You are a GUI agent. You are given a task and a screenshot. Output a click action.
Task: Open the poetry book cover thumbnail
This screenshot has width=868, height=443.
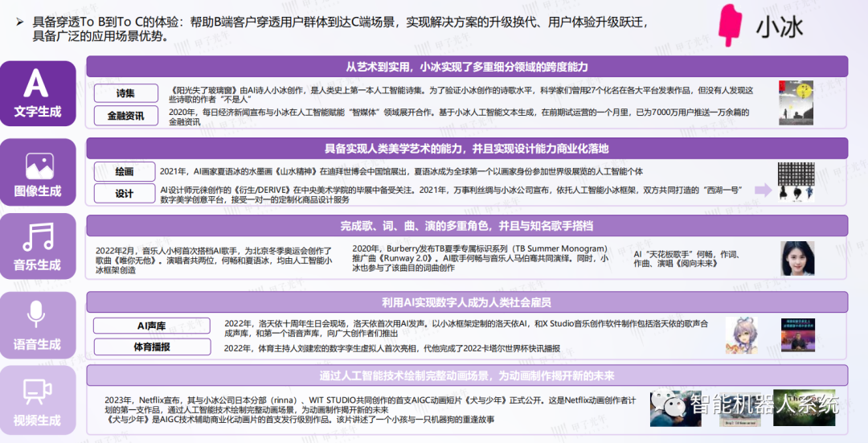796,102
